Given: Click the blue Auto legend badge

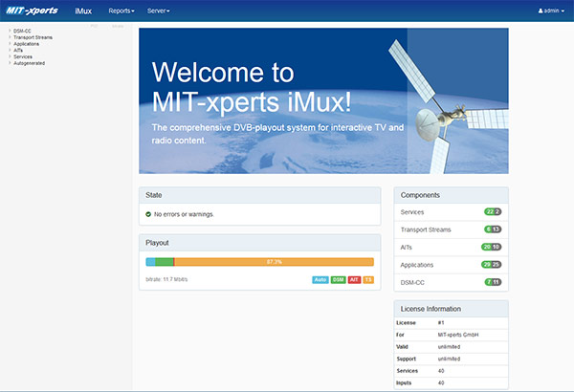Looking at the screenshot, I should tap(320, 279).
